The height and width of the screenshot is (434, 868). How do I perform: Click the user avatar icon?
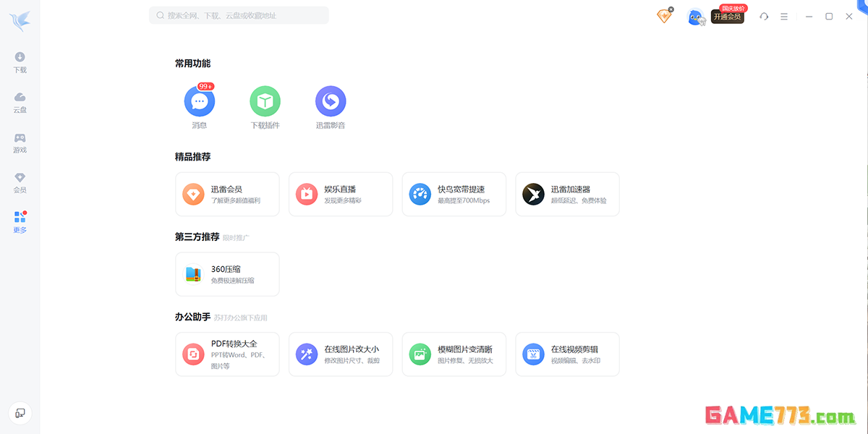point(695,17)
